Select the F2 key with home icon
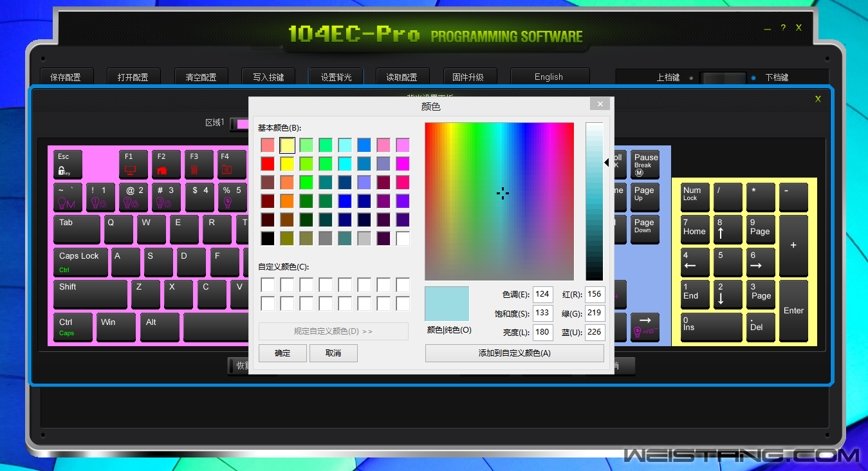Image resolution: width=868 pixels, height=471 pixels. tap(166, 165)
